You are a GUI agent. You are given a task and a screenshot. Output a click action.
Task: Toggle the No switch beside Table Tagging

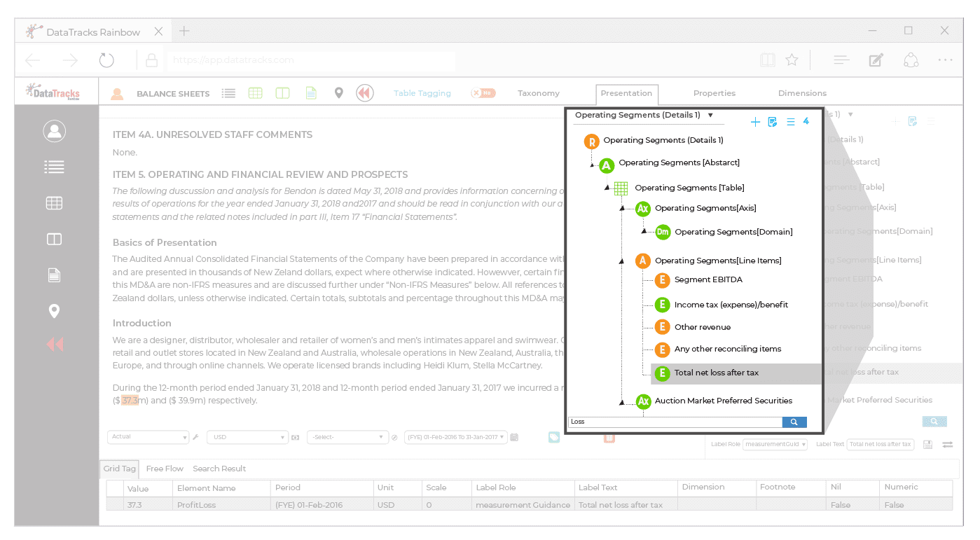[483, 93]
